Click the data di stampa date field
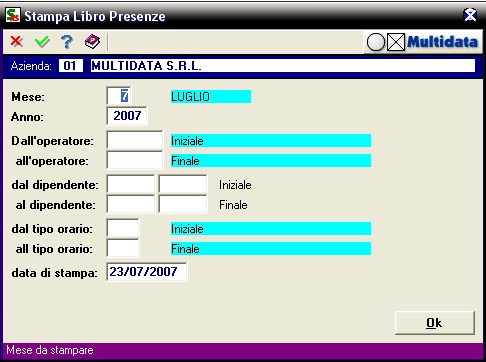 [x=147, y=272]
